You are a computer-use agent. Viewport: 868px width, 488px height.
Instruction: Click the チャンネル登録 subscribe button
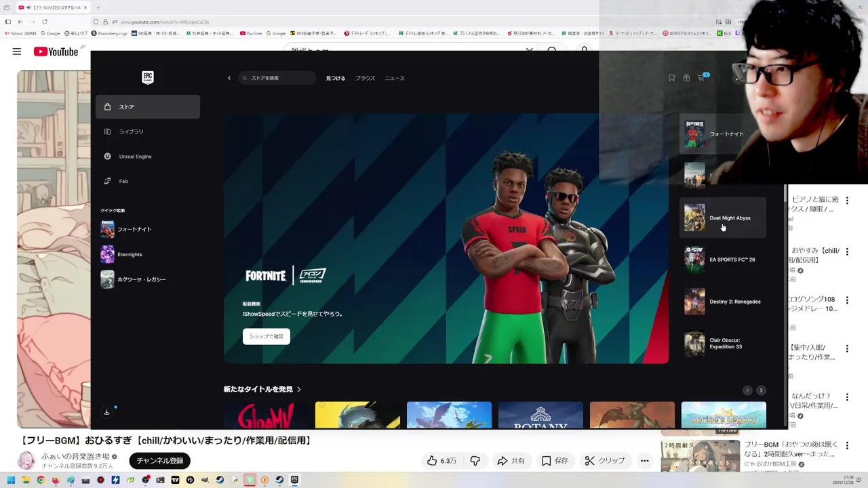(x=160, y=461)
